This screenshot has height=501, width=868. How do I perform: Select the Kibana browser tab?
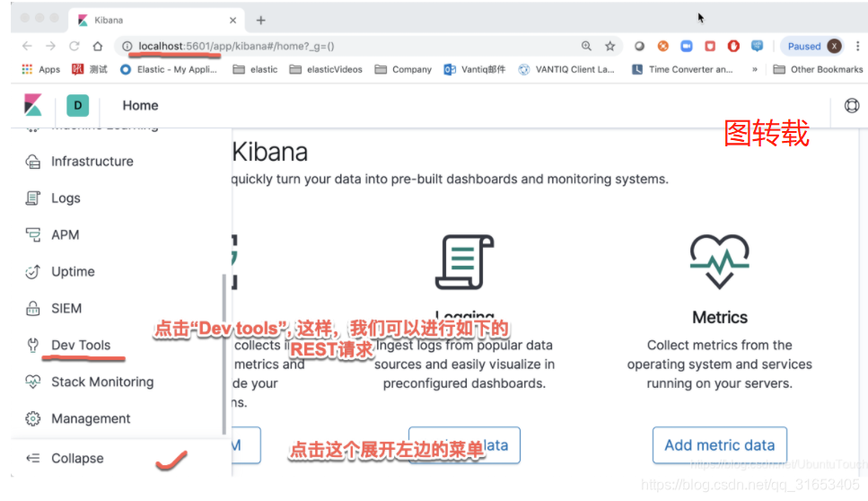pos(155,21)
